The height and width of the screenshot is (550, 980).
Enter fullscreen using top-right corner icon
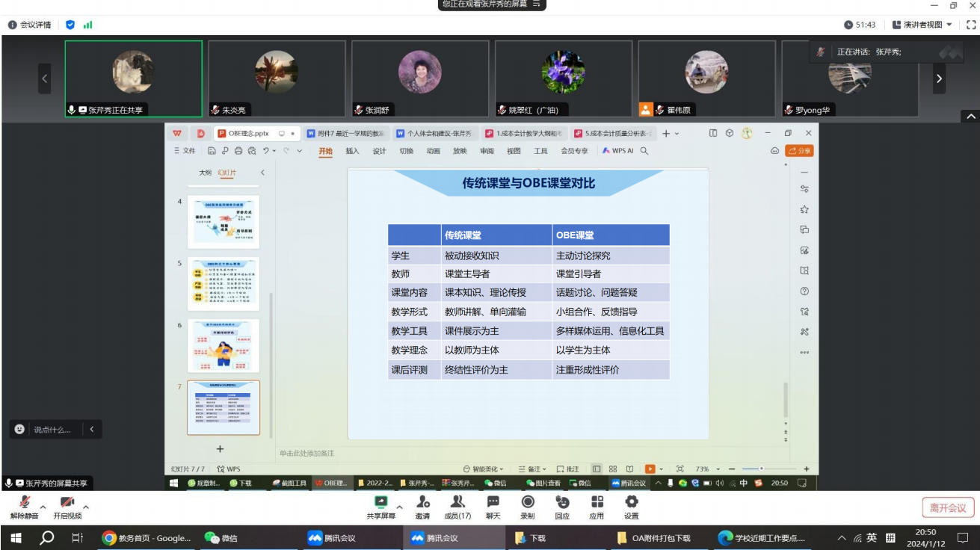(971, 25)
